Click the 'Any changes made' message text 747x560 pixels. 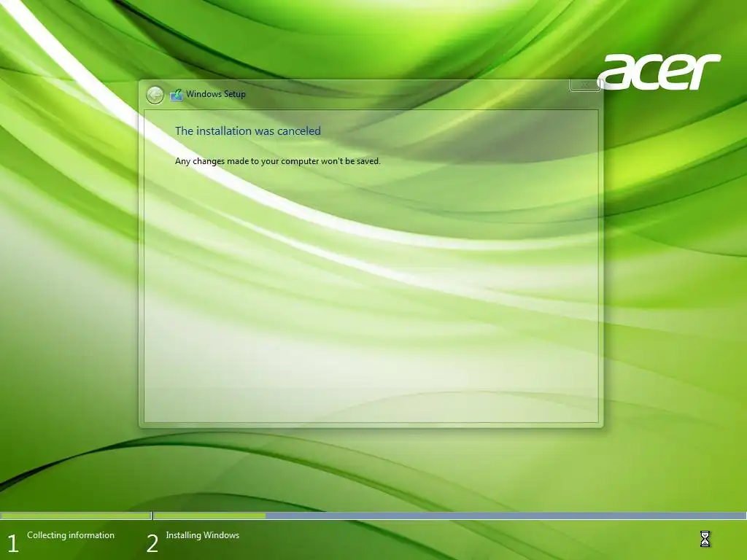click(278, 161)
